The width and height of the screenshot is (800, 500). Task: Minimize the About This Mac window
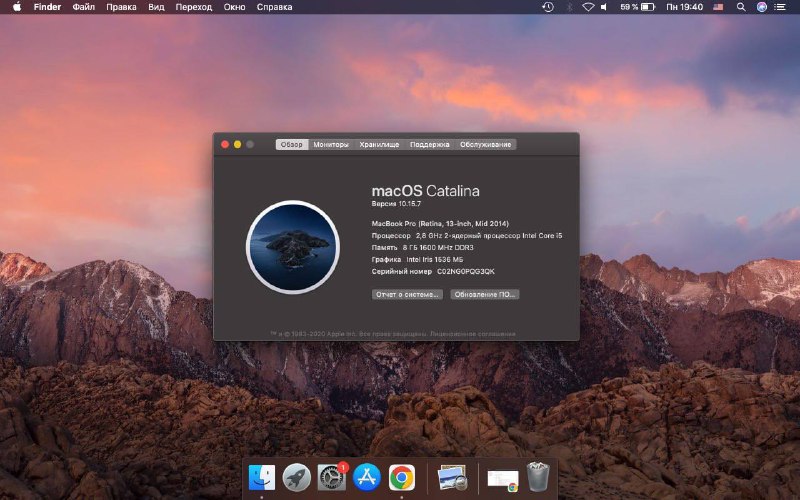237,144
